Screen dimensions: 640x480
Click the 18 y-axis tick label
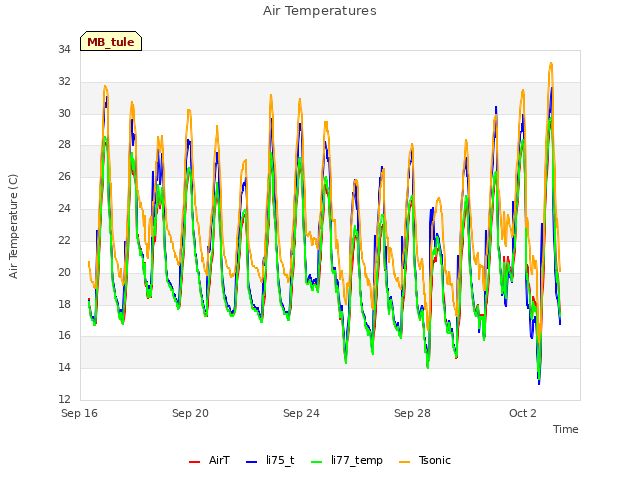[x=64, y=304]
